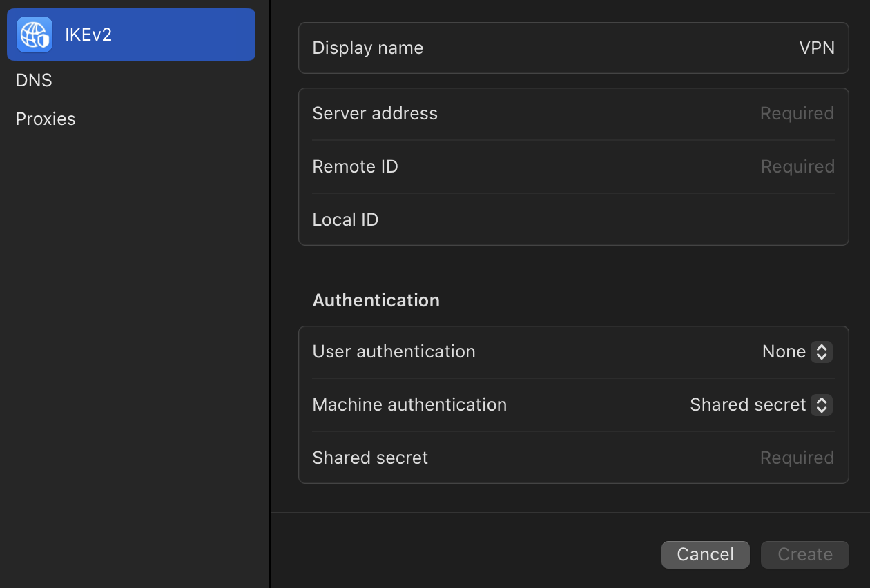The width and height of the screenshot is (870, 588).
Task: Click the Local ID input field
Action: point(573,219)
